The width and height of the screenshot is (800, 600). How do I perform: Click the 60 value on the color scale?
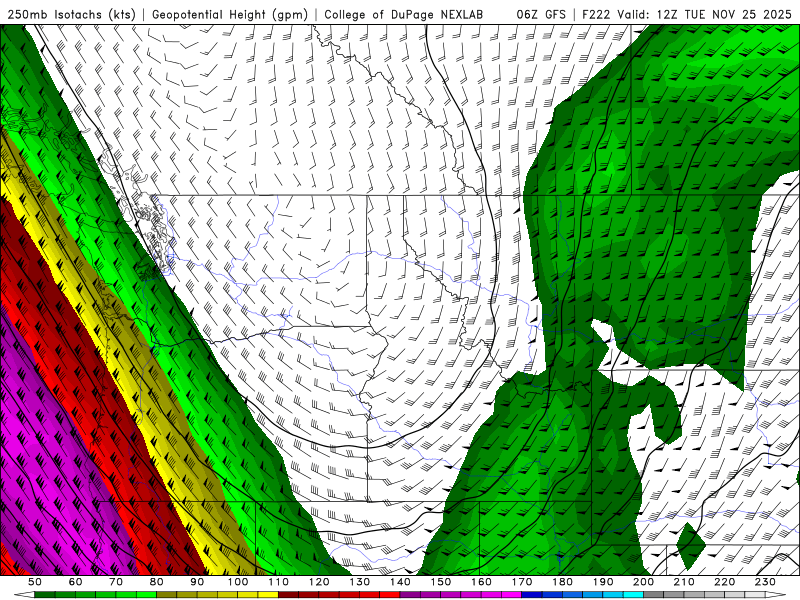[76, 582]
